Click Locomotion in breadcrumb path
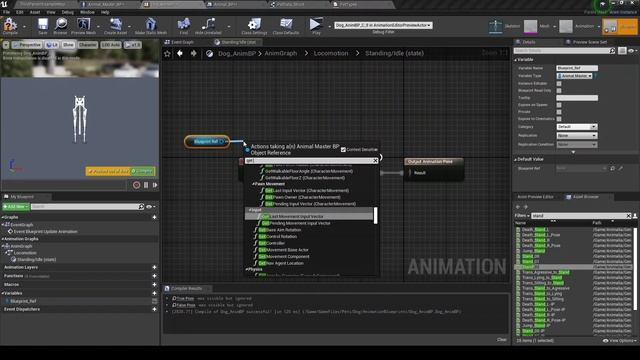This screenshot has height=360, width=640. (331, 53)
